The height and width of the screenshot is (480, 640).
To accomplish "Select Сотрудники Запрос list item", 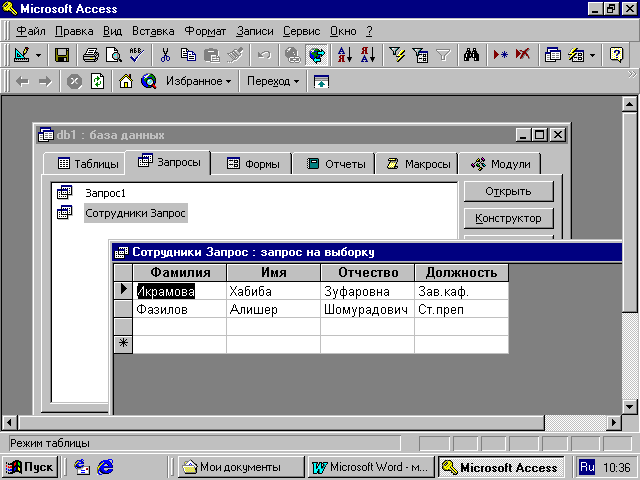I will point(136,213).
